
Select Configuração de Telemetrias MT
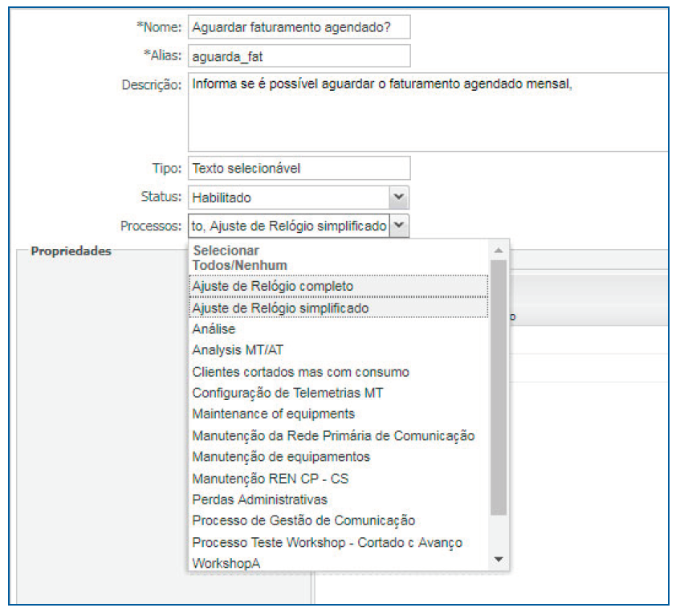pos(287,393)
